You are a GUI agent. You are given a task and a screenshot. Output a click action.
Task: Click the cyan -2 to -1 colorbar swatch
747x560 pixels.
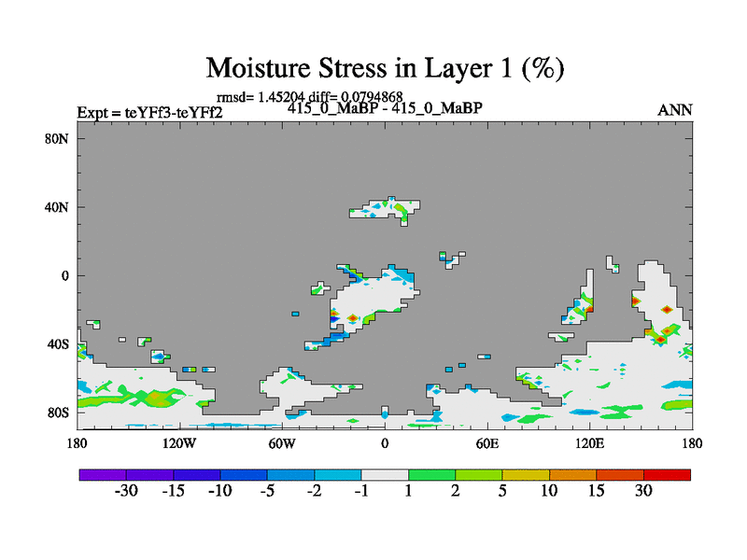coord(338,474)
